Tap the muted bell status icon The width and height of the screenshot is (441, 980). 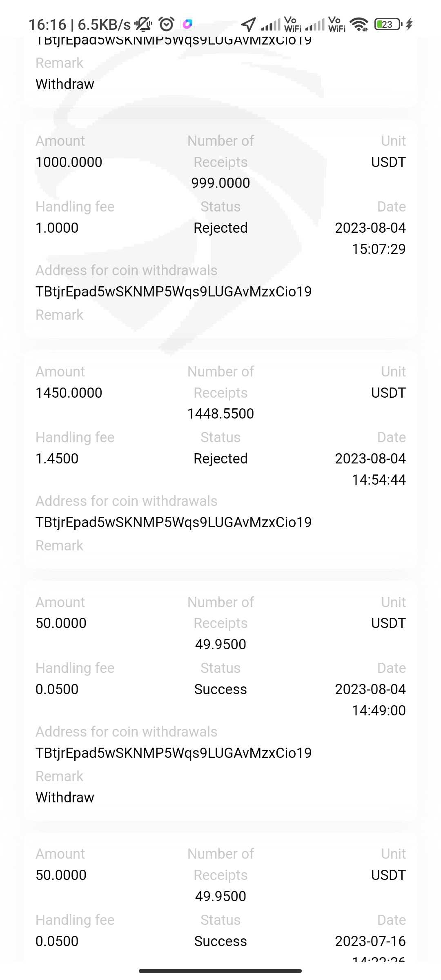144,24
